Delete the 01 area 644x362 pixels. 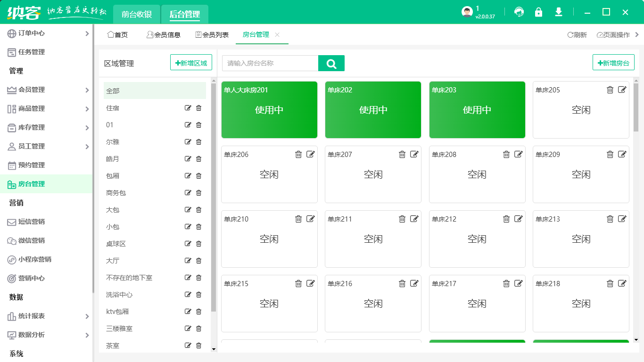click(x=198, y=125)
